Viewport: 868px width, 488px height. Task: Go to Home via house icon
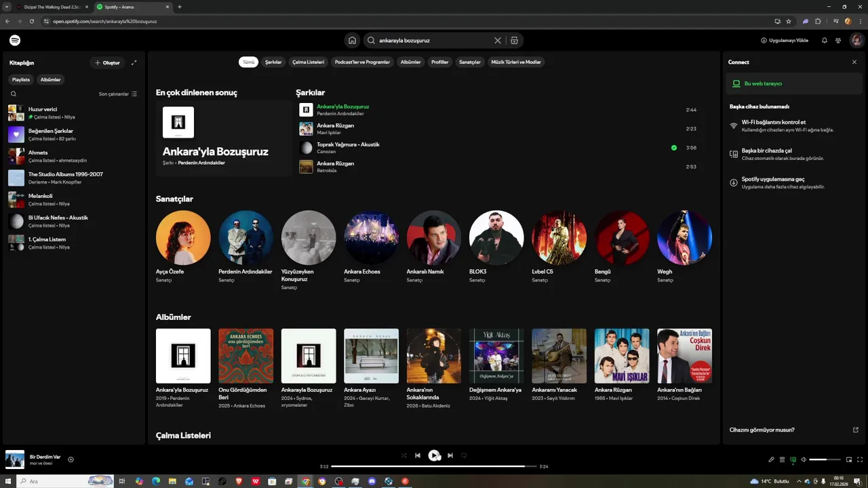click(x=352, y=41)
